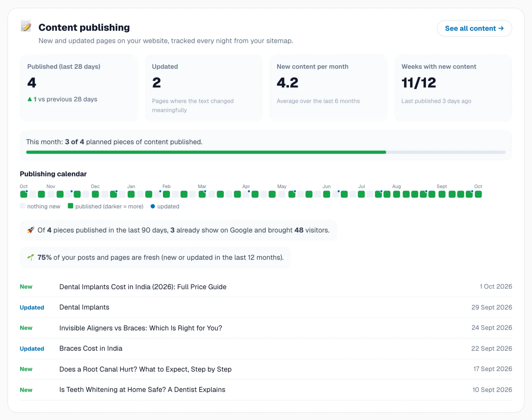Click the '11/12' weeks with new content value
Screen dimensions: 532x420
pyautogui.click(x=419, y=83)
